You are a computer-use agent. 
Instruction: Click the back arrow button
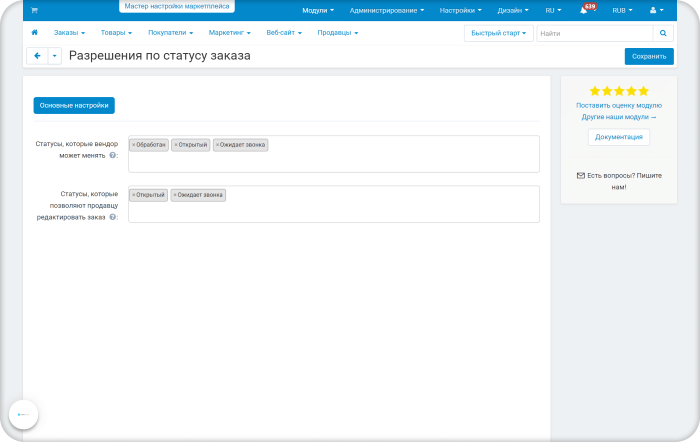(38, 56)
